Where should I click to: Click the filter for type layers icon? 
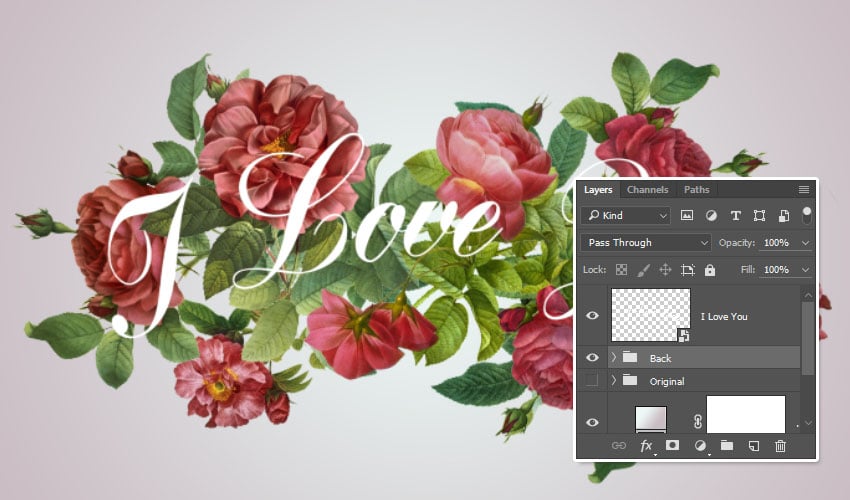[736, 216]
